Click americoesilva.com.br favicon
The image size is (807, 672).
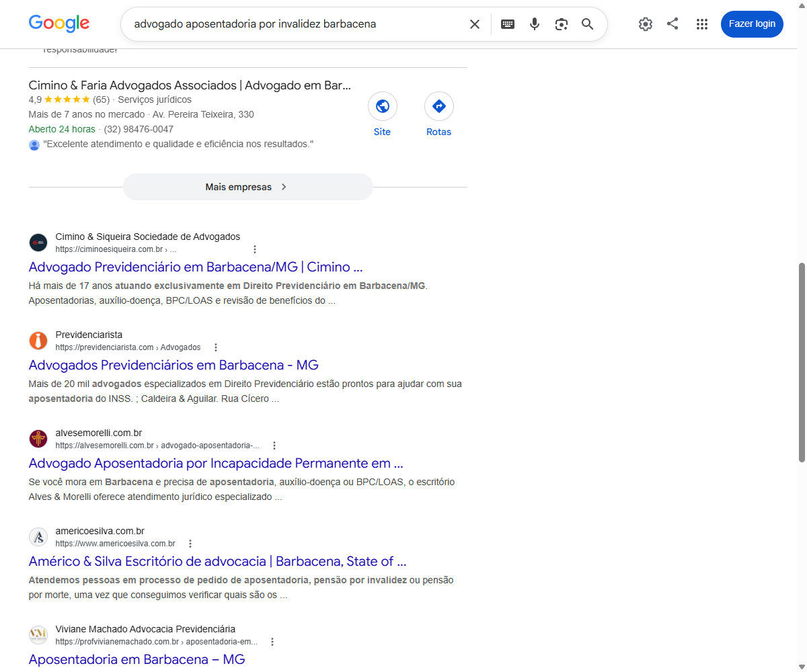tap(38, 537)
